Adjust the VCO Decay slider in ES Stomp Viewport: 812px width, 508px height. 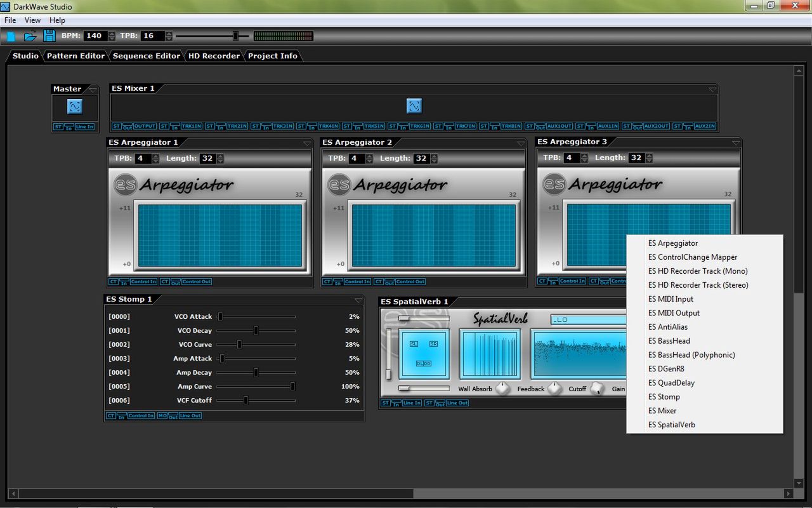point(256,331)
